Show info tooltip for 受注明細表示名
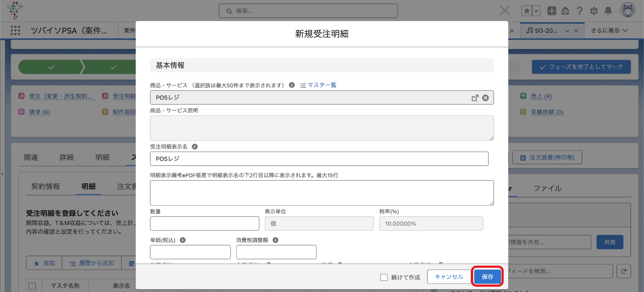 [195, 147]
